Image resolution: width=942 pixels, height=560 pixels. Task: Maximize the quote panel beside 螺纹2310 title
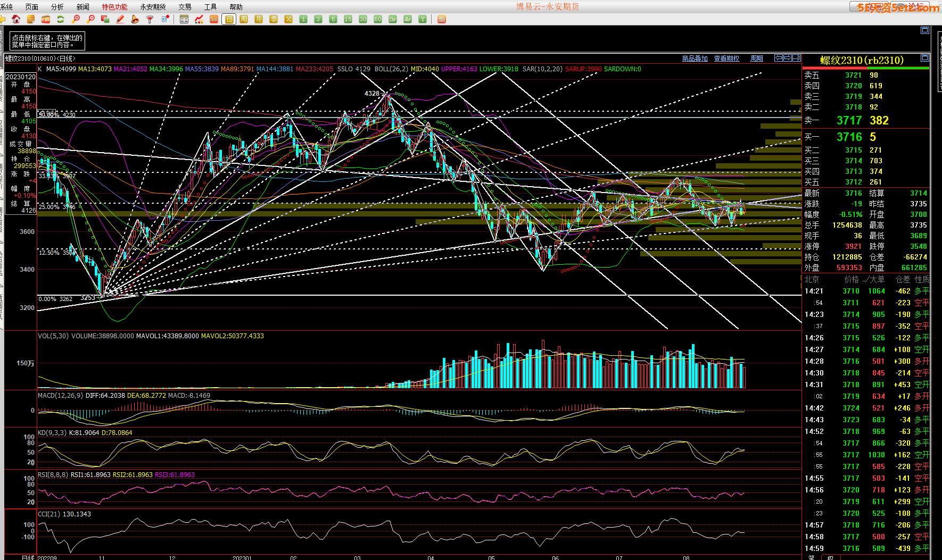(925, 58)
